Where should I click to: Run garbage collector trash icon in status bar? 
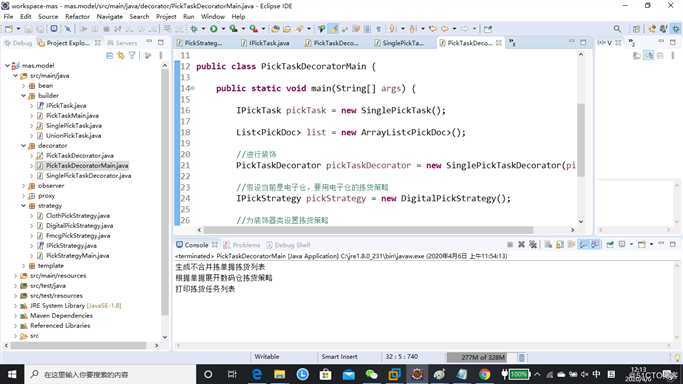click(x=521, y=357)
